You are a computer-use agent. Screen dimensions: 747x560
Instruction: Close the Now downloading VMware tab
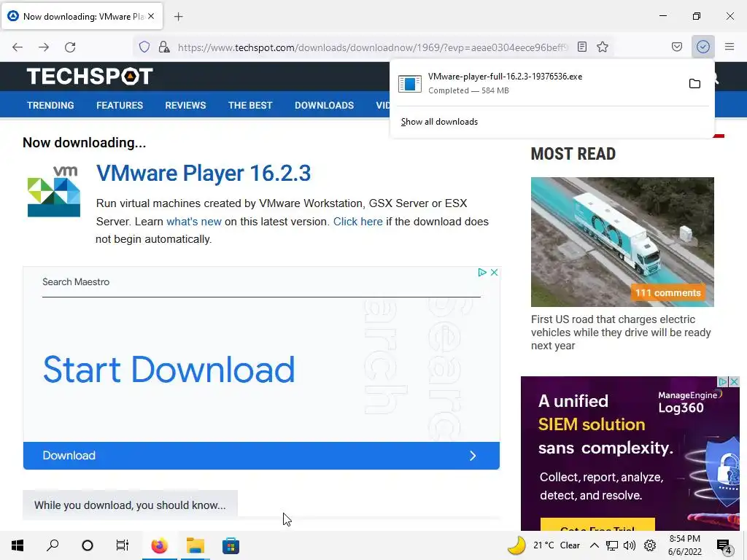point(151,16)
